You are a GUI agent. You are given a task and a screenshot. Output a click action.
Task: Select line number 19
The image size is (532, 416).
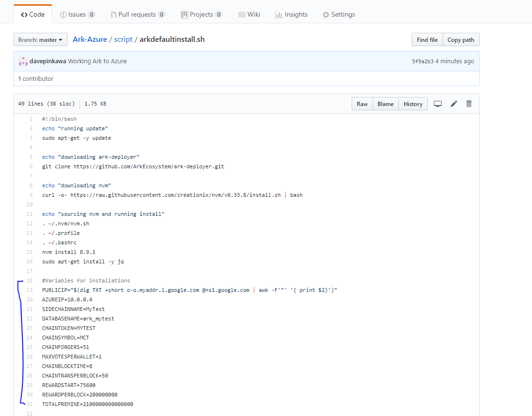pos(29,290)
